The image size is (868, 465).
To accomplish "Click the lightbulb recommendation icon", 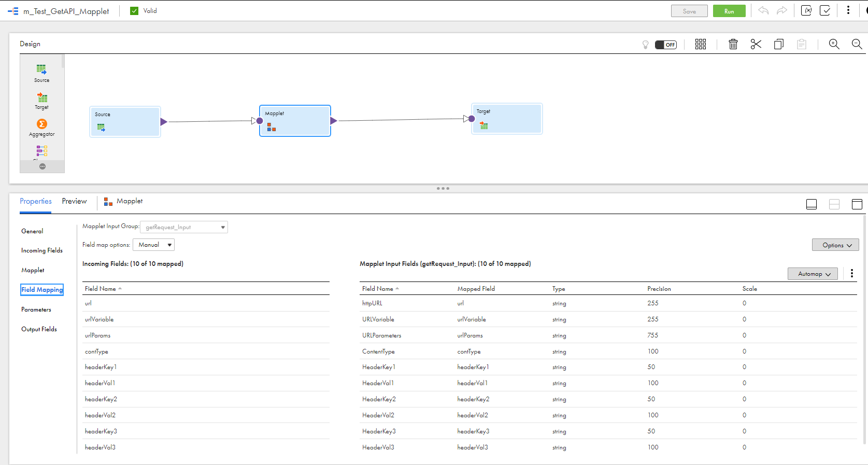I will coord(646,45).
